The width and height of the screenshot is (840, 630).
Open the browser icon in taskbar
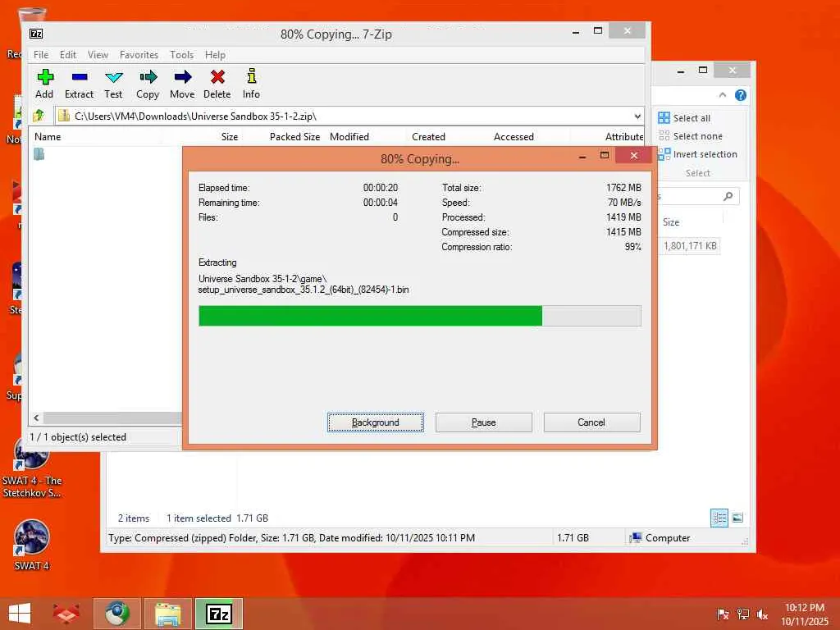click(x=116, y=614)
